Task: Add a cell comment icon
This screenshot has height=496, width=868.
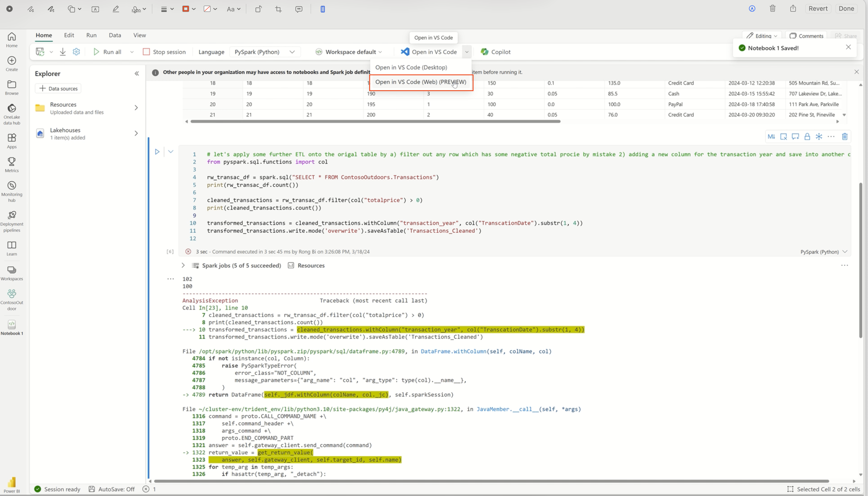Action: (x=795, y=137)
